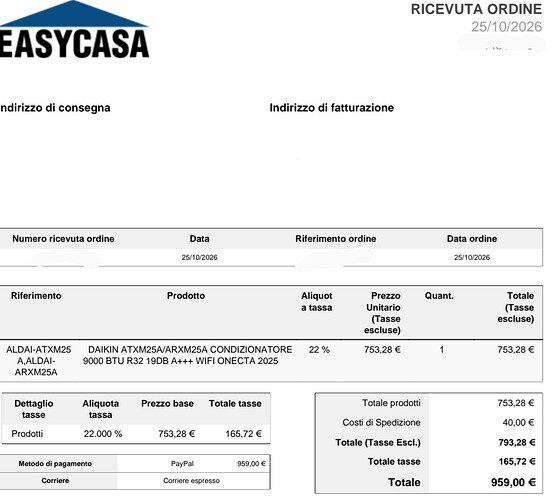Select the ALDAI-ATXM25A reference cell
This screenshot has height=499, width=554.
click(x=38, y=360)
